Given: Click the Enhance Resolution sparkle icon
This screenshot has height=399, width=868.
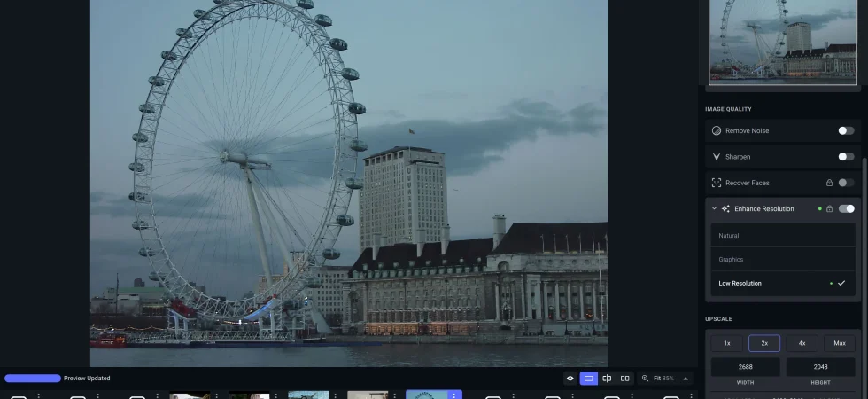Looking at the screenshot, I should coord(725,209).
